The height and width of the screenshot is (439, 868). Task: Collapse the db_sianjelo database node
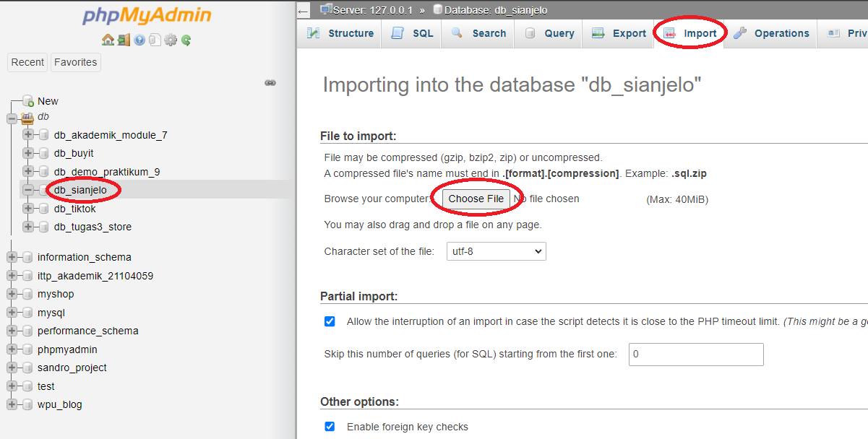pos(28,190)
